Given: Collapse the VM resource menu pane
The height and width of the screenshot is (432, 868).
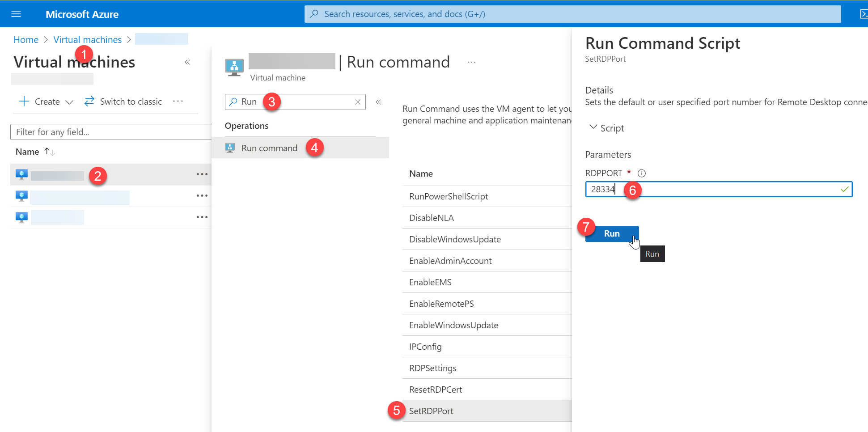Looking at the screenshot, I should tap(378, 102).
